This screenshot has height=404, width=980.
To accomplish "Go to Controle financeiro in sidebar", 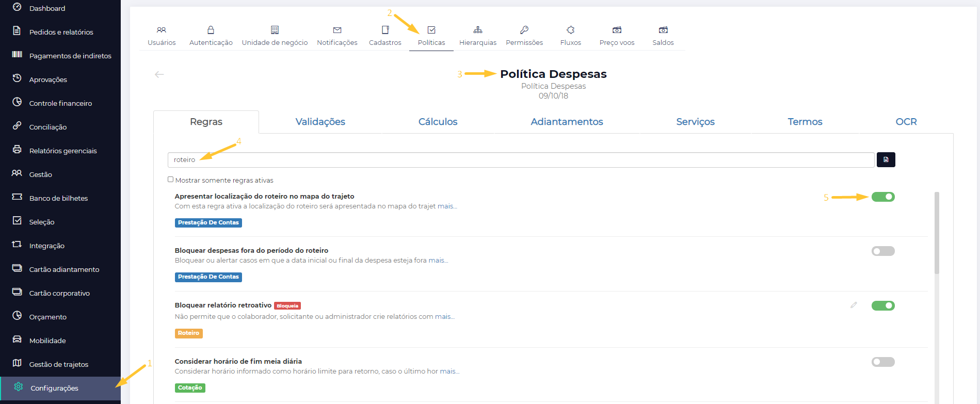I will pos(60,103).
